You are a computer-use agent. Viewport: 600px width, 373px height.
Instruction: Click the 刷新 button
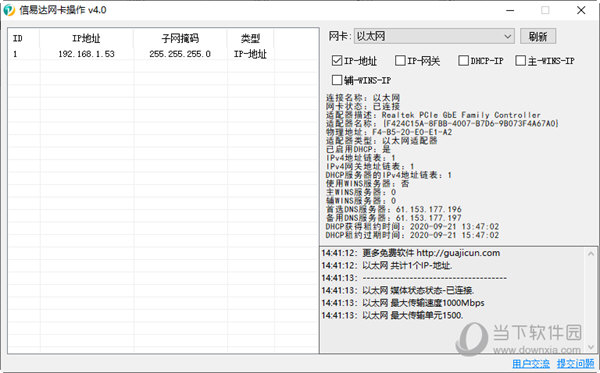coord(538,36)
